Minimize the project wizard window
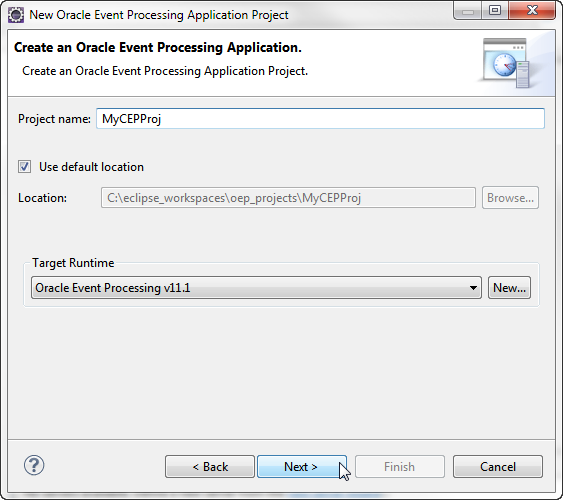 pos(467,11)
